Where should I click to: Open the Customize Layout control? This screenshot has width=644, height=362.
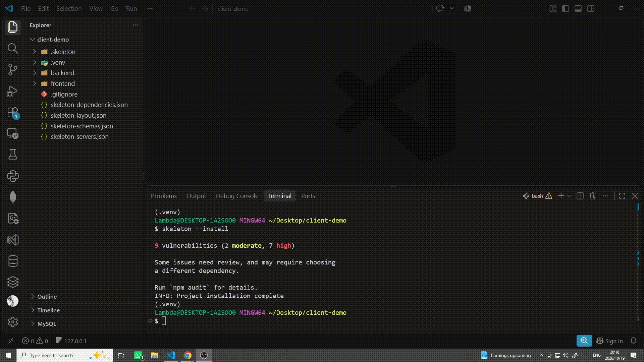pos(553,8)
